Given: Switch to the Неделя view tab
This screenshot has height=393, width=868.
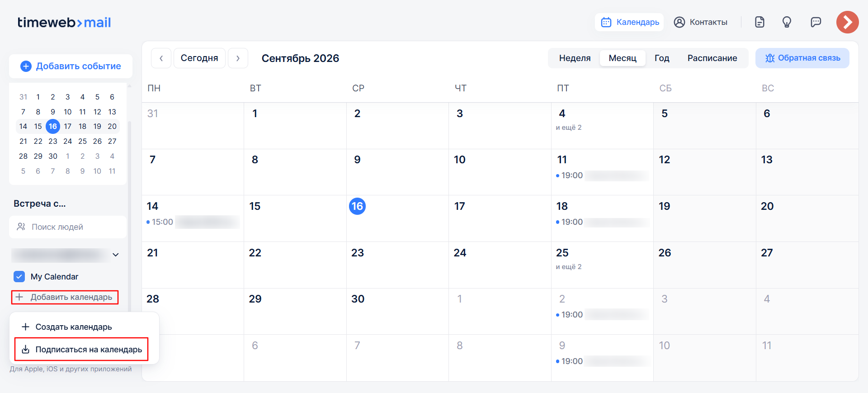Looking at the screenshot, I should click(575, 58).
